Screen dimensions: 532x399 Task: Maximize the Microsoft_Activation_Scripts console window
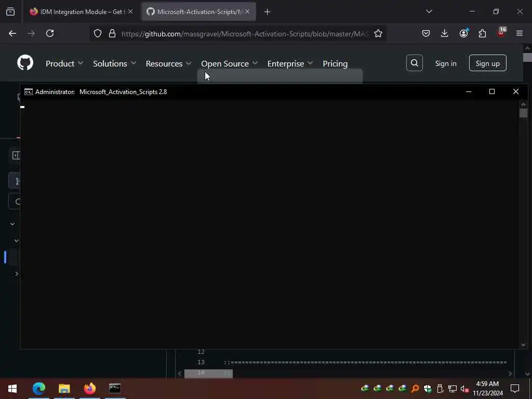click(491, 91)
